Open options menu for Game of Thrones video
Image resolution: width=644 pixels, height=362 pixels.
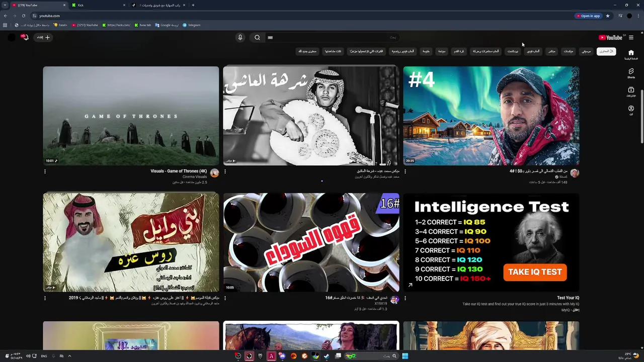coord(45,171)
